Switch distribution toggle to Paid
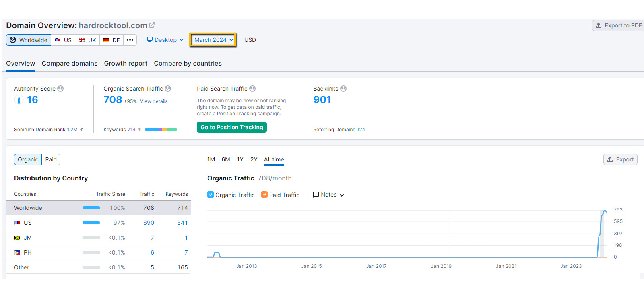The image size is (644, 298). [x=51, y=159]
